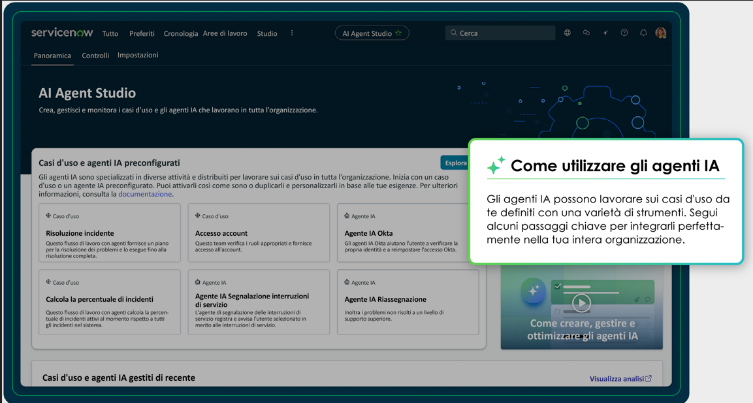Open the Agente IA Riassegnazione card
Screen dimensions: 753x403
tap(408, 302)
